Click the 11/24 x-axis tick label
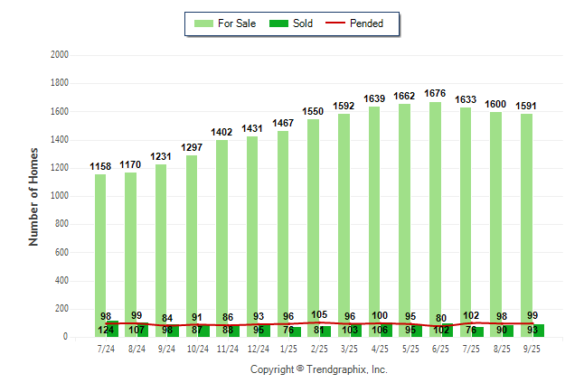584x392 pixels. pyautogui.click(x=224, y=348)
